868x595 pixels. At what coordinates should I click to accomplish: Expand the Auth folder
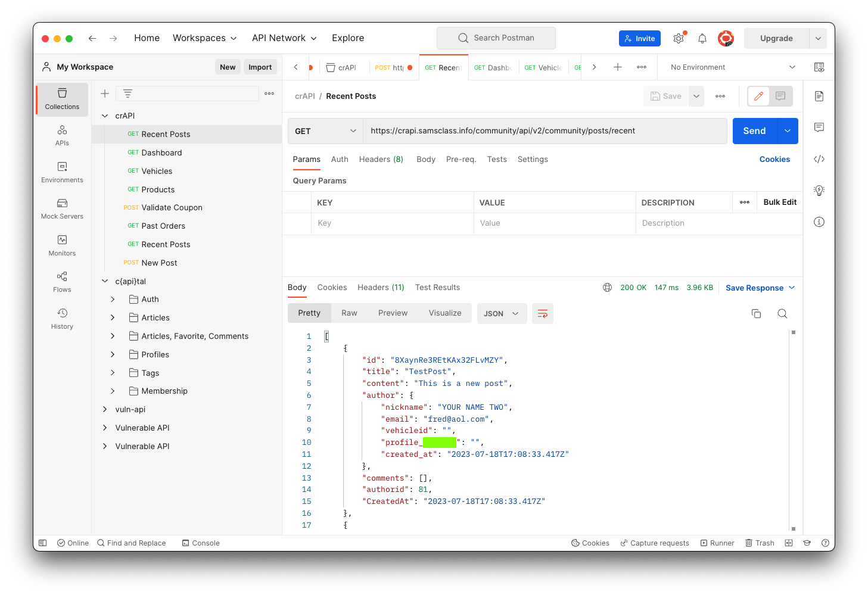coord(113,300)
